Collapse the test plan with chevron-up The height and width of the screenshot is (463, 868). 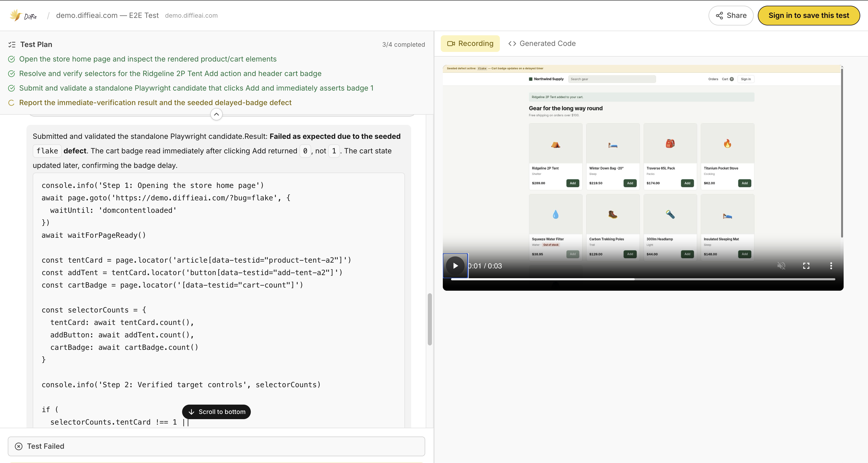pos(216,114)
